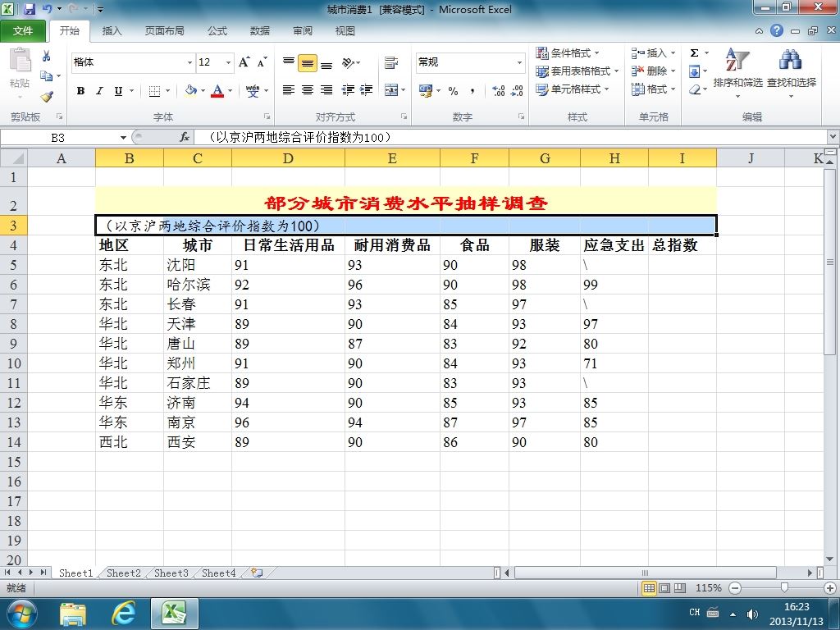This screenshot has height=630, width=840.
Task: Align cell text to the left
Action: click(x=289, y=90)
